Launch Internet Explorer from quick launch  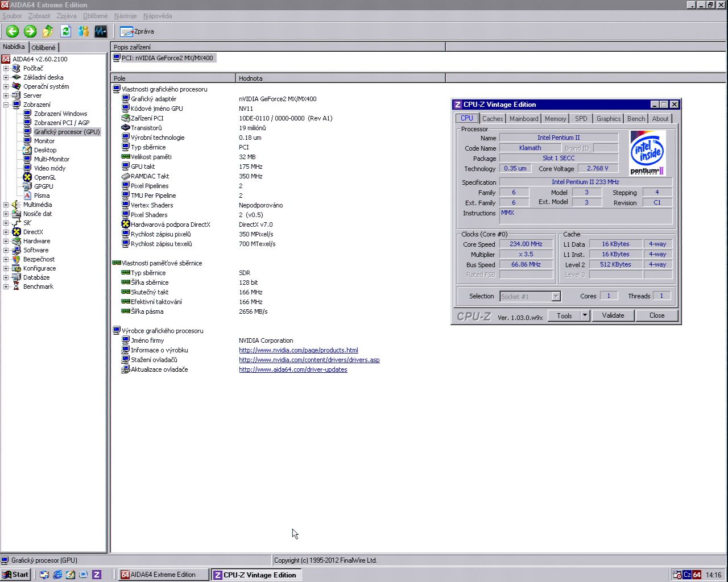[57, 575]
